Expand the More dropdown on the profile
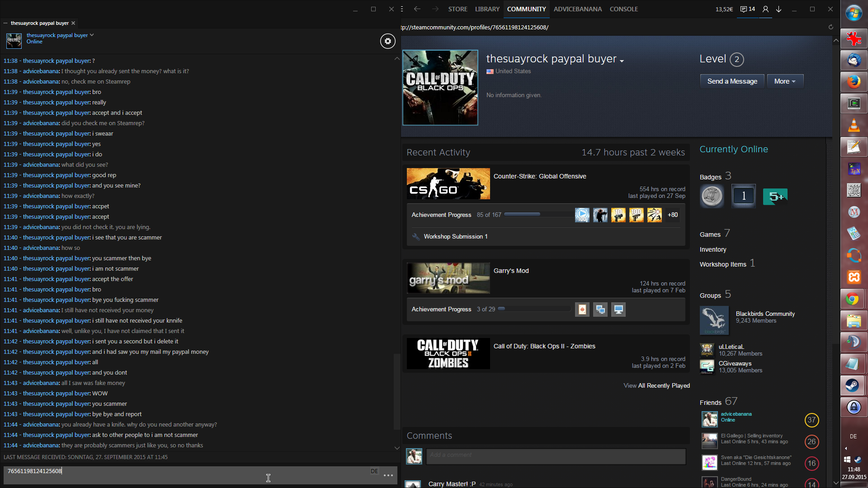868x488 pixels. point(785,81)
